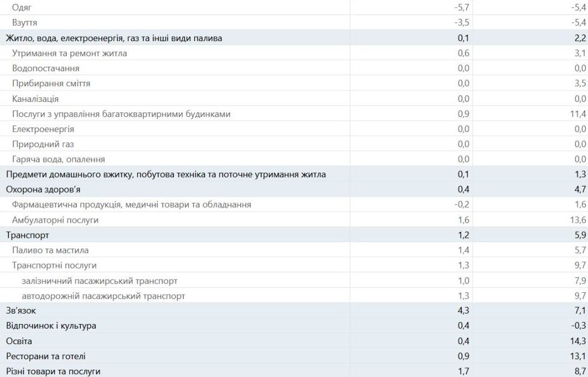Viewport: 588px width, 377px height.
Task: Click 'Житло, вода, електроенергія, газ' category row
Action: pyautogui.click(x=114, y=38)
